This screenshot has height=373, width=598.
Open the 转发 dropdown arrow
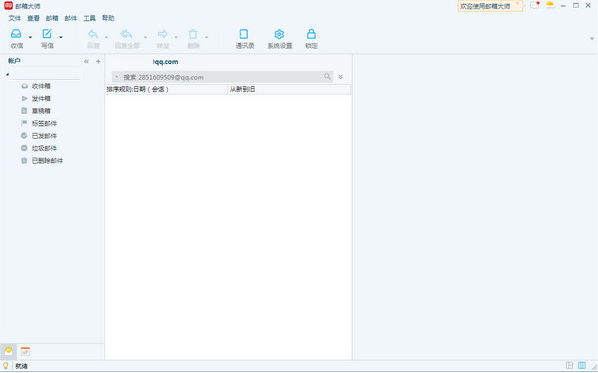pos(176,37)
